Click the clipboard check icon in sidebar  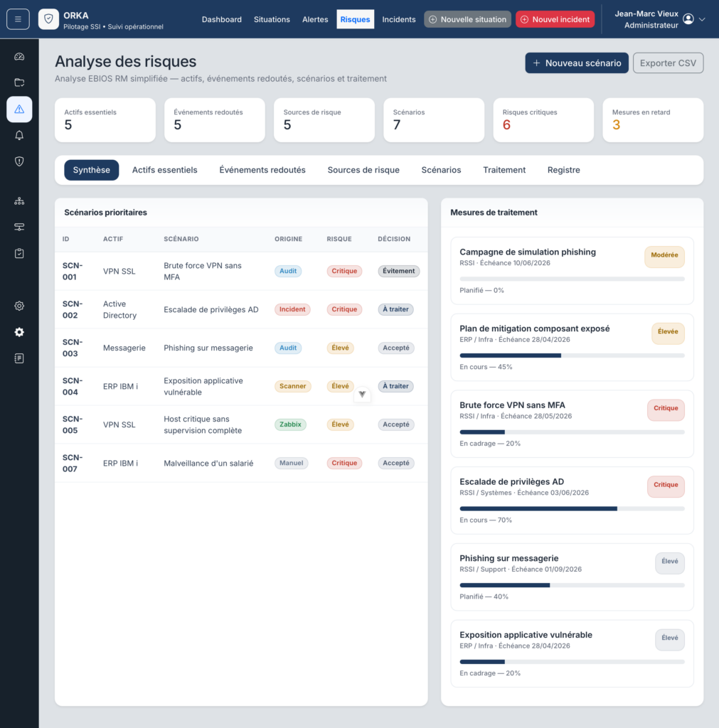coord(19,254)
